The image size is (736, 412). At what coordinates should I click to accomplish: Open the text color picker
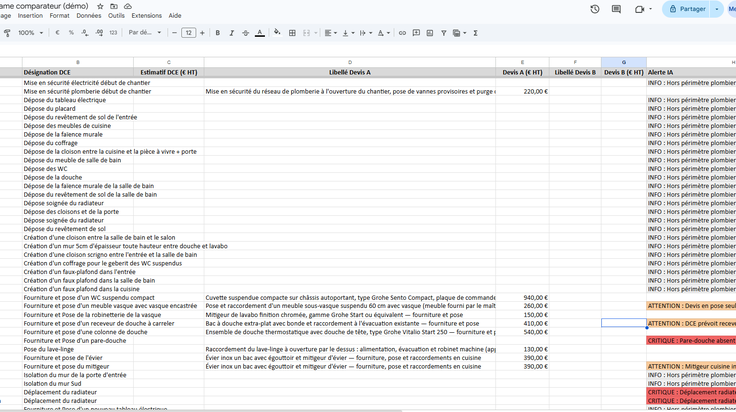pyautogui.click(x=260, y=33)
